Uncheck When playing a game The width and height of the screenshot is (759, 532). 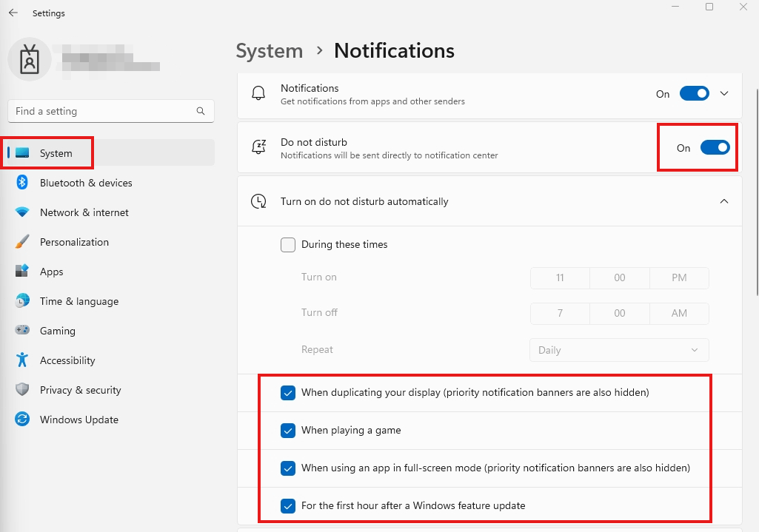tap(288, 431)
